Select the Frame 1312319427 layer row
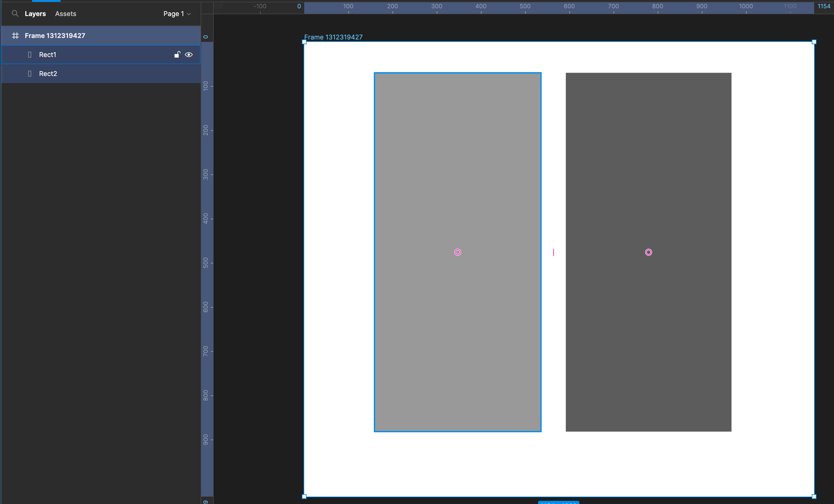The width and height of the screenshot is (834, 504). tap(101, 36)
